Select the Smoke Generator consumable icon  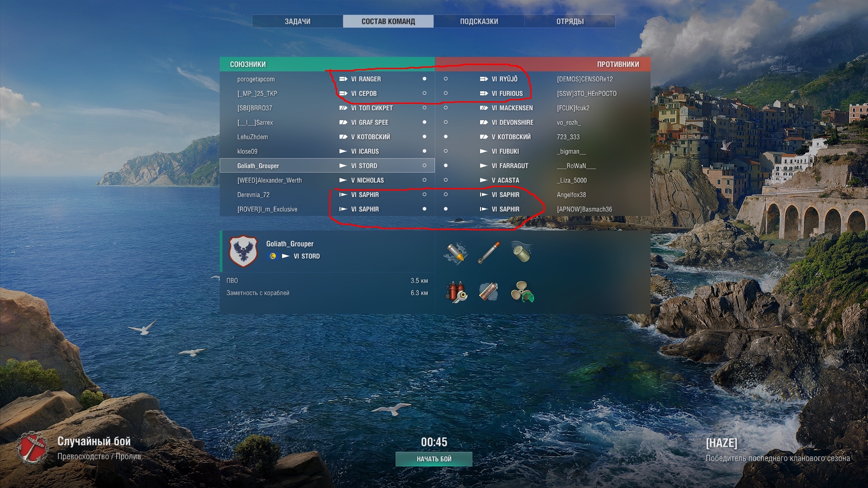(x=488, y=292)
